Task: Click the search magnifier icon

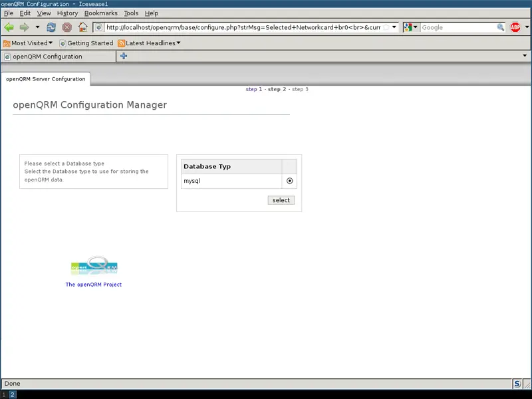Action: point(501,27)
